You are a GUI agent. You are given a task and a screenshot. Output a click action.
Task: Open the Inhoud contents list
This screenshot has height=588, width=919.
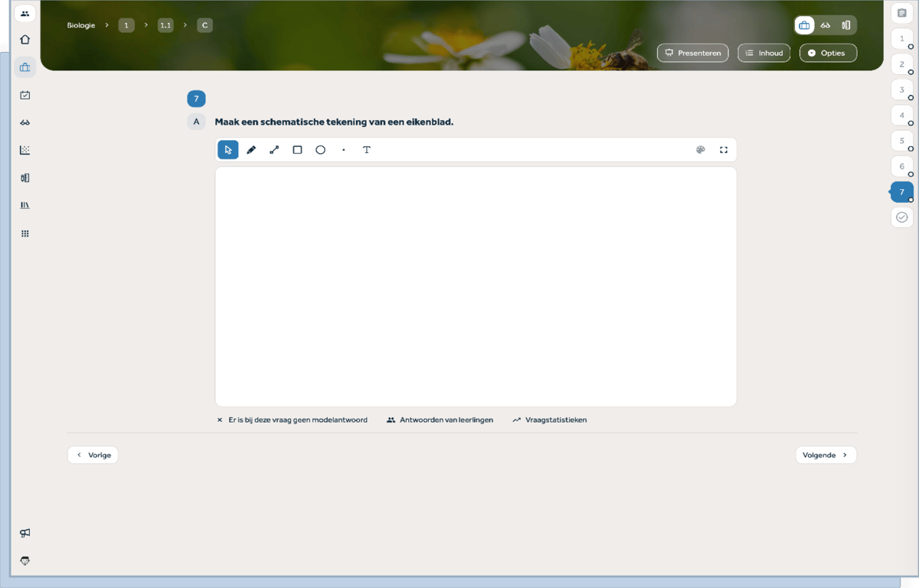[x=764, y=53]
